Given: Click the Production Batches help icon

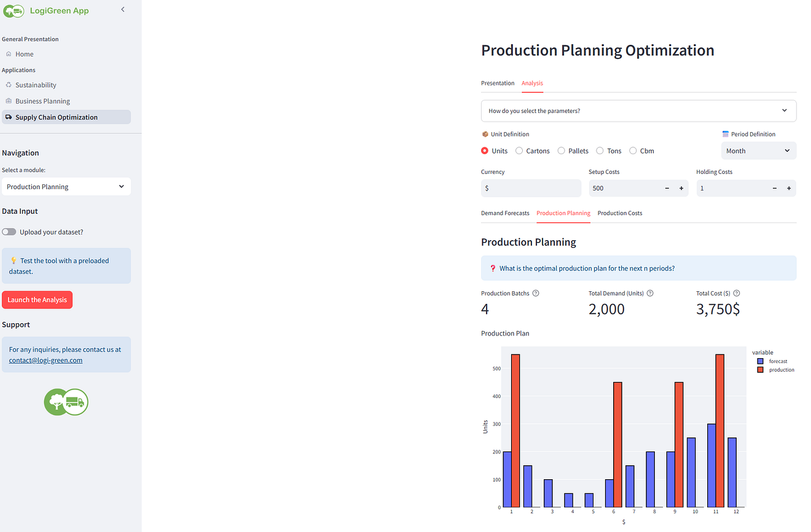Looking at the screenshot, I should click(x=536, y=293).
